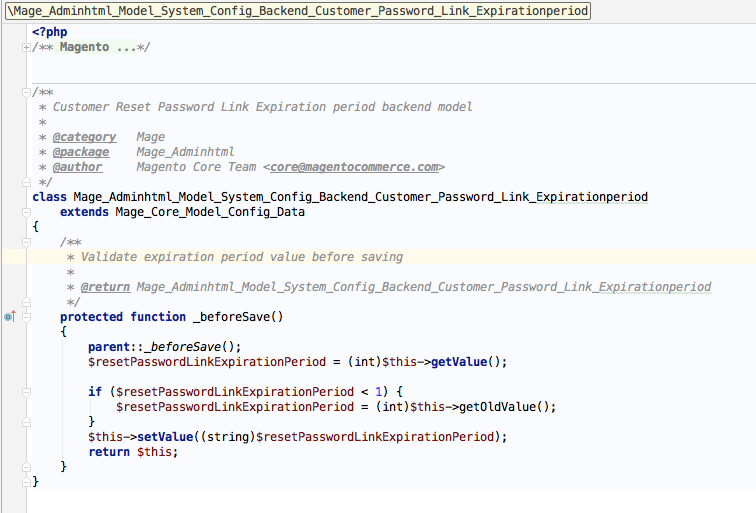This screenshot has width=756, height=513.
Task: Click the parent class Mage_Core_Model_Config_Data
Action: click(210, 212)
